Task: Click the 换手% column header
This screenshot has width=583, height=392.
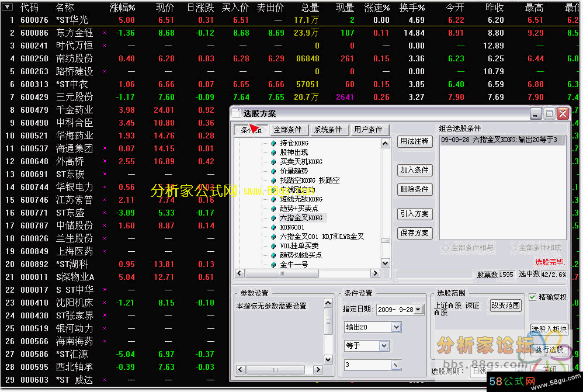Action: (x=412, y=8)
